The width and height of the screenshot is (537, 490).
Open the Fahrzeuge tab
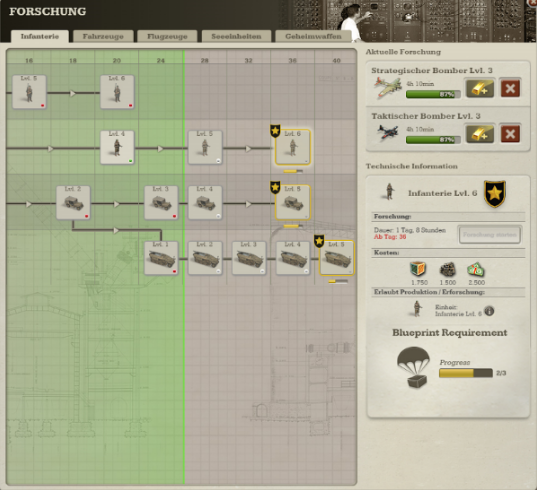103,36
